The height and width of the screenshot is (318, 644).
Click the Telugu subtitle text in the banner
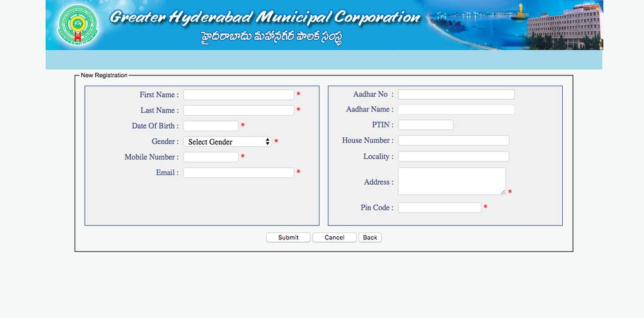coord(272,37)
